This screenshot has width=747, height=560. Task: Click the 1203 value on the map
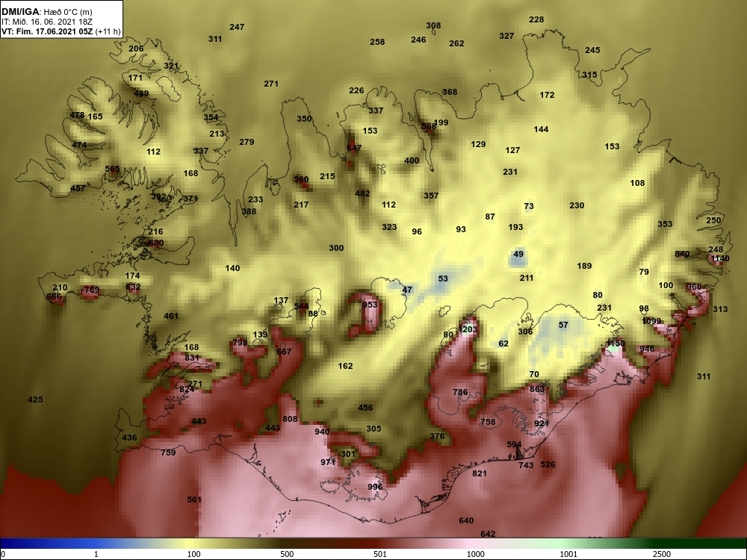468,329
